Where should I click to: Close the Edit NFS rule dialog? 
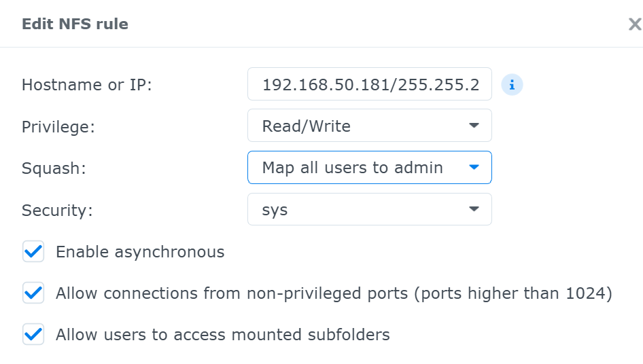click(x=634, y=25)
